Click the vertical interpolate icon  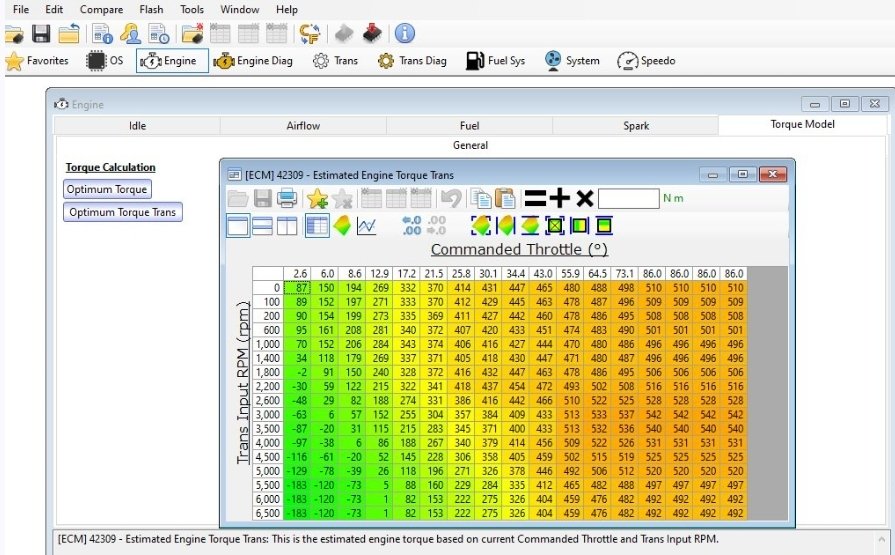[530, 226]
